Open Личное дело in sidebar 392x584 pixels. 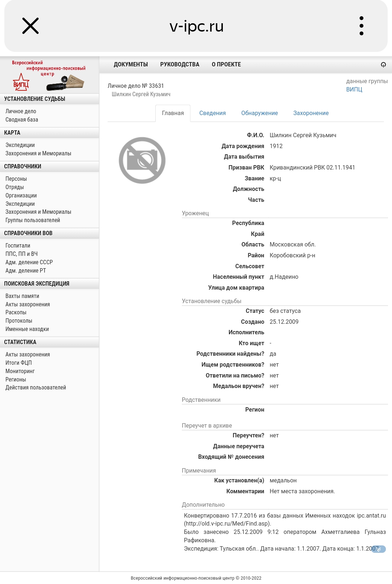coord(21,111)
